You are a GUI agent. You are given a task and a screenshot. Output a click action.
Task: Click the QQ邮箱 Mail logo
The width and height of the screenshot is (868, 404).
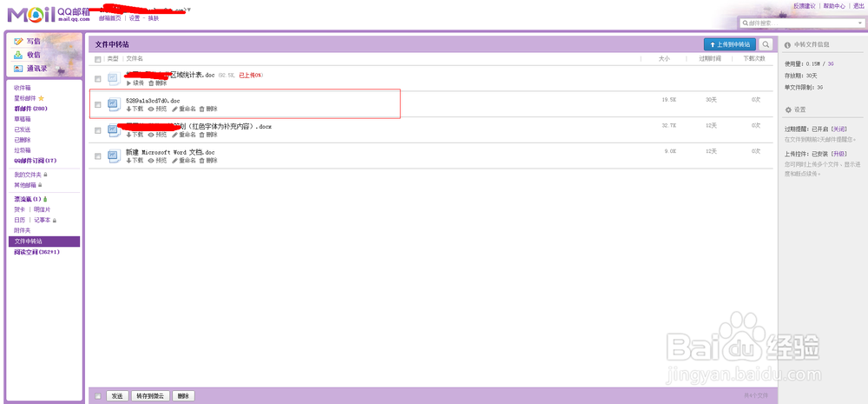[48, 15]
